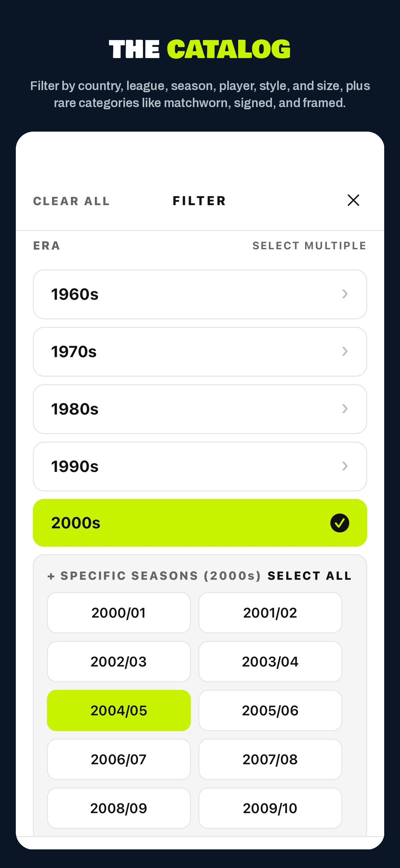400x868 pixels.
Task: Pick the 2008/09 season chip
Action: [119, 808]
